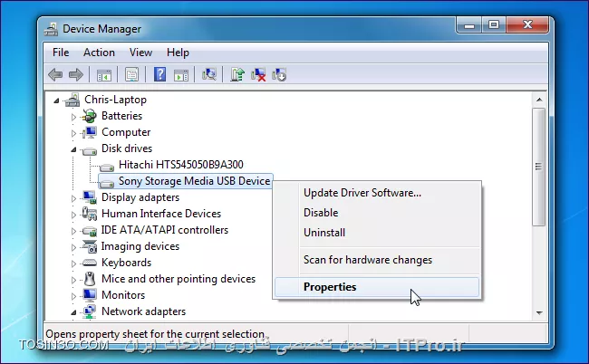
Task: Minimize the Device Manager window
Action: 469,25
